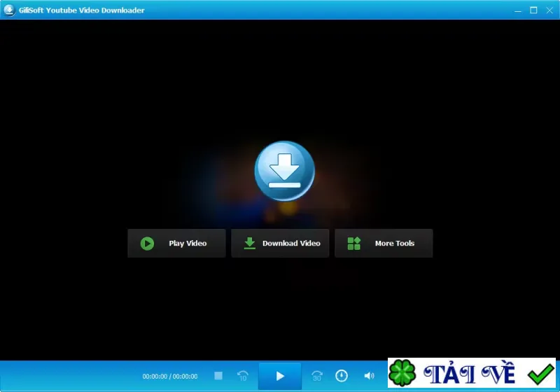Click the large blue download logo in center
560x392 pixels.
pyautogui.click(x=285, y=171)
